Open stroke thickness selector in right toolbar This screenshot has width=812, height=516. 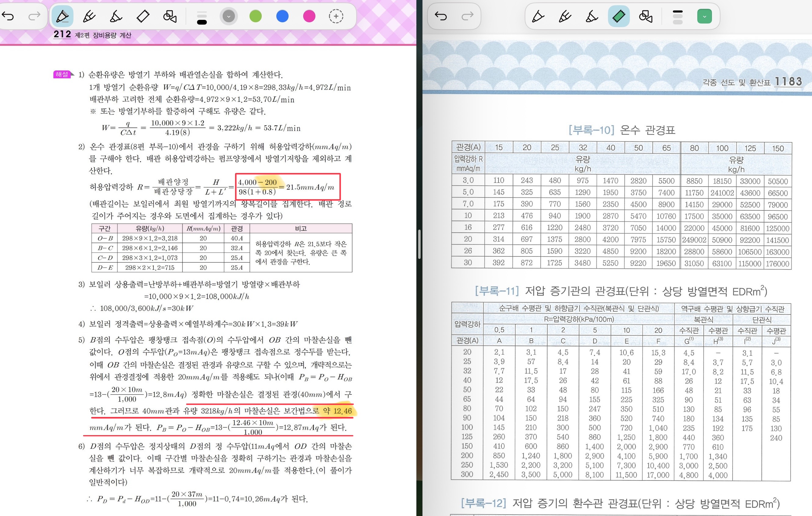[677, 17]
